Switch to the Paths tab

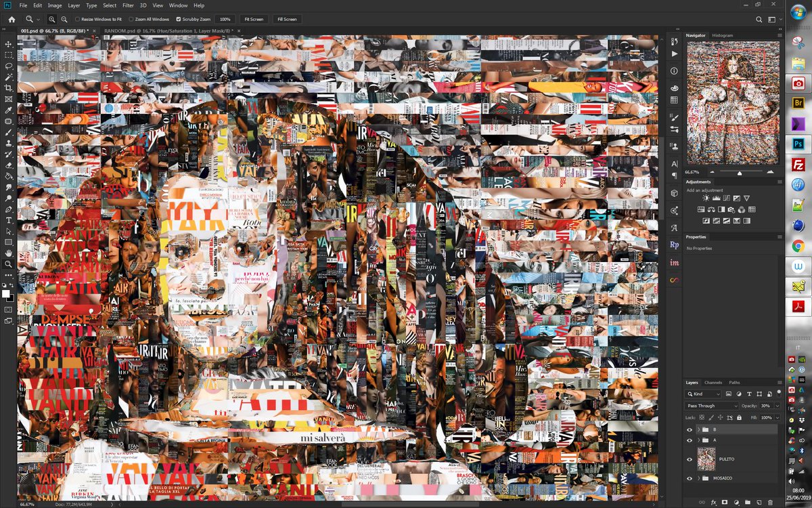click(x=734, y=383)
